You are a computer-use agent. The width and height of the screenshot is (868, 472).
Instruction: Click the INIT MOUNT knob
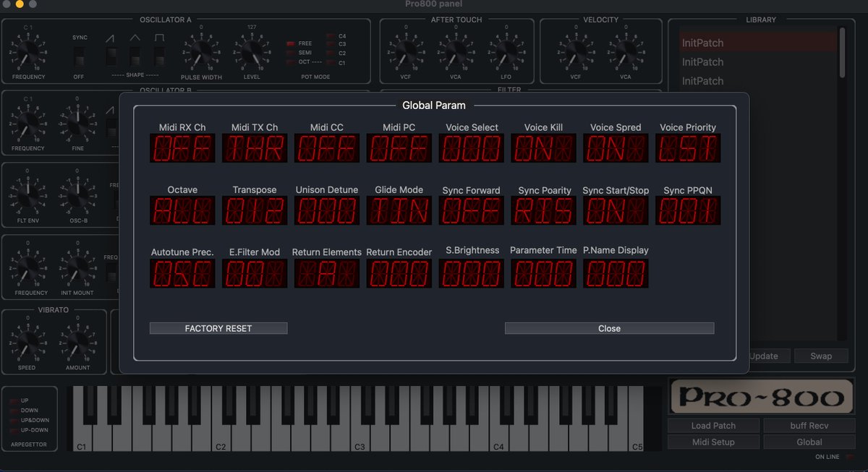[78, 268]
